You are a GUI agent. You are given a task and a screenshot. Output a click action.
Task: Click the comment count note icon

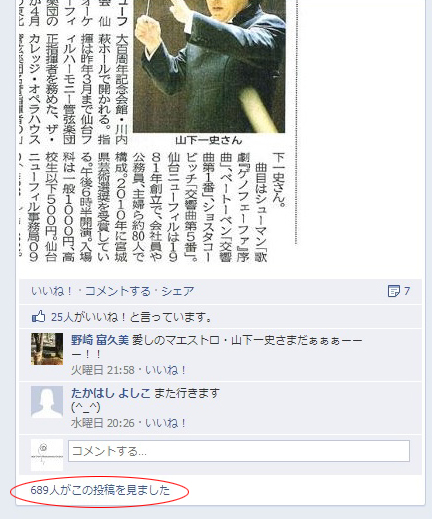coord(394,291)
